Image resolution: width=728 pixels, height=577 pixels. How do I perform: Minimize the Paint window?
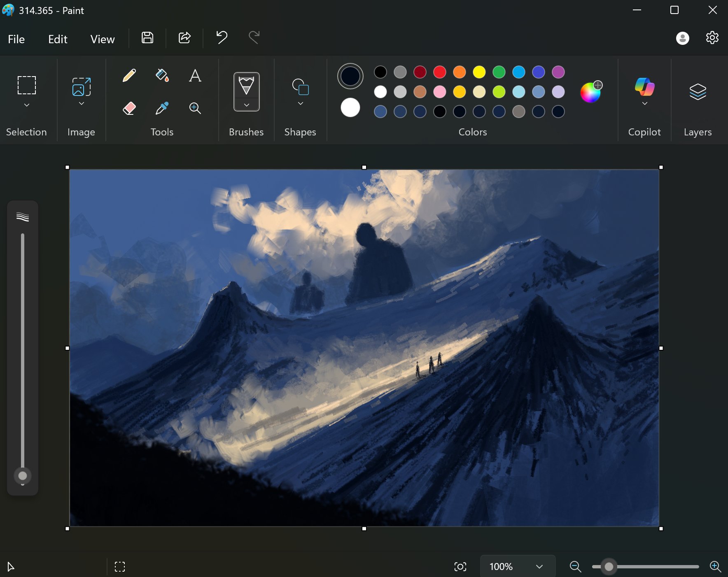pos(637,10)
